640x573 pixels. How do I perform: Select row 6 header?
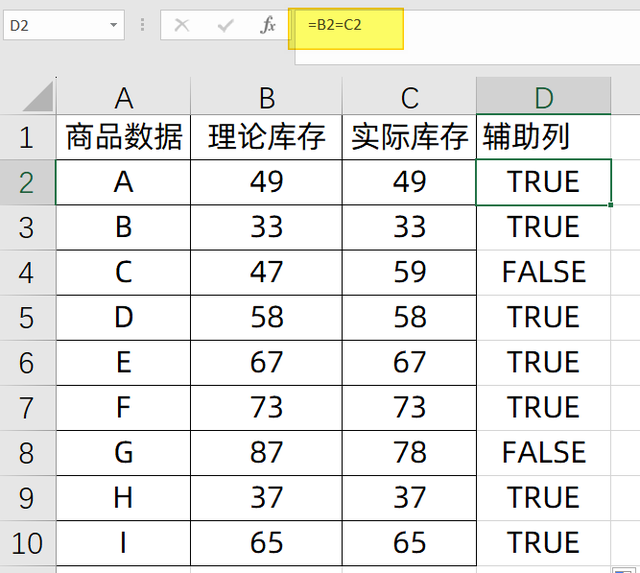[27, 363]
